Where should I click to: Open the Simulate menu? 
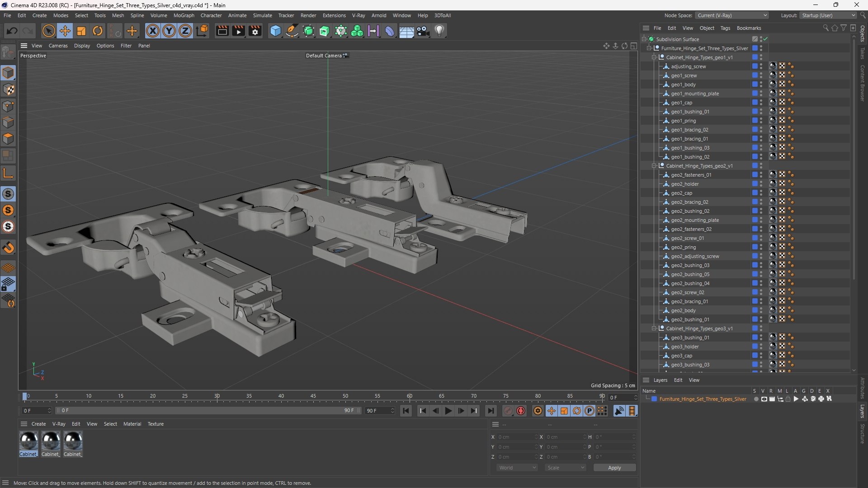[262, 15]
